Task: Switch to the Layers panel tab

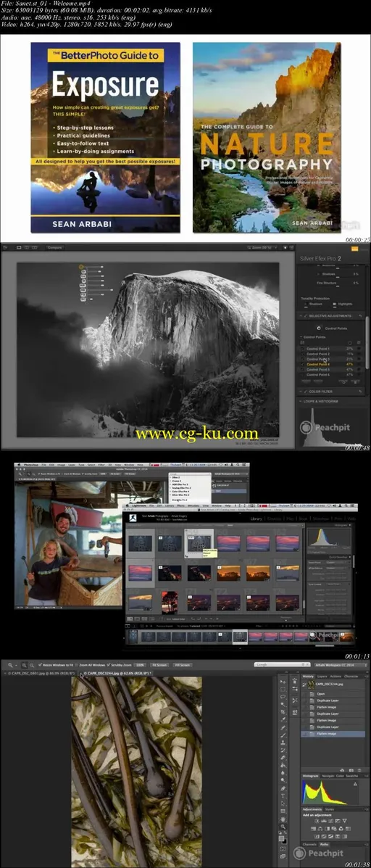Action: coord(322,677)
